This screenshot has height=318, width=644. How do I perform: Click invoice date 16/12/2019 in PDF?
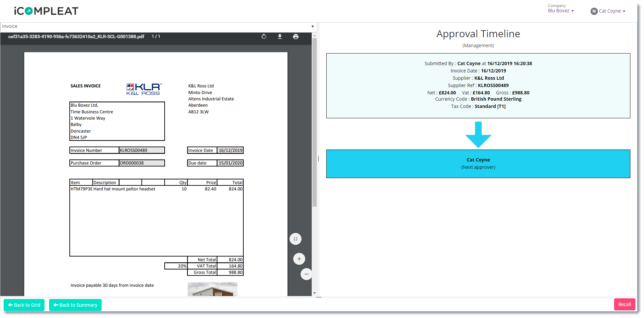[x=230, y=151]
